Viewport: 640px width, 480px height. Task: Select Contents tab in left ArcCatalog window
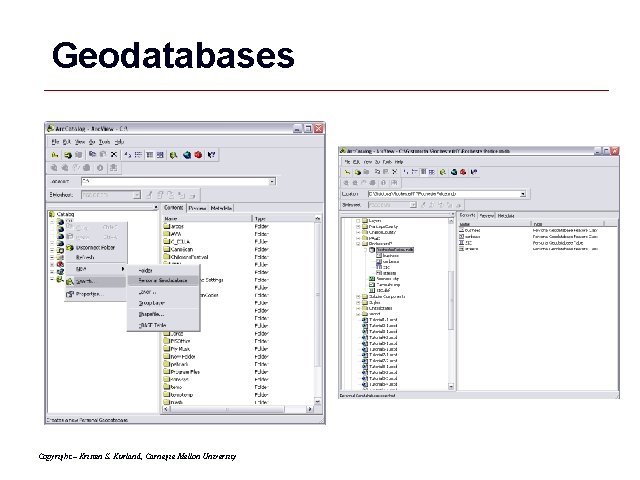(173, 208)
